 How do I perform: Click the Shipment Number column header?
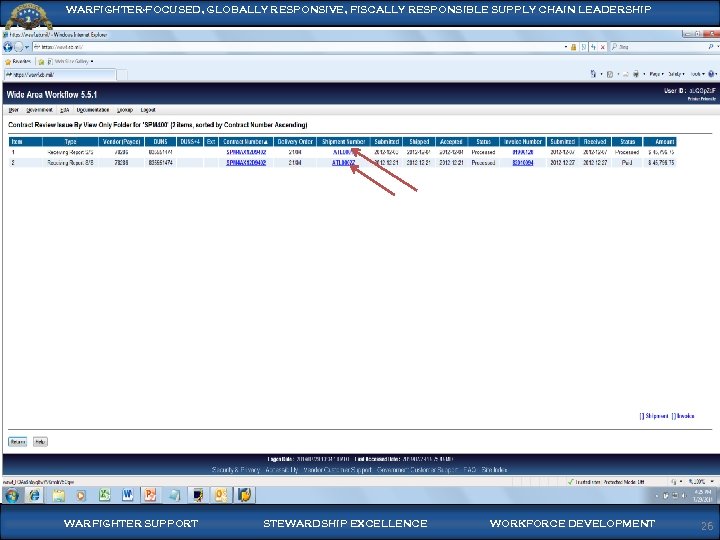point(343,141)
